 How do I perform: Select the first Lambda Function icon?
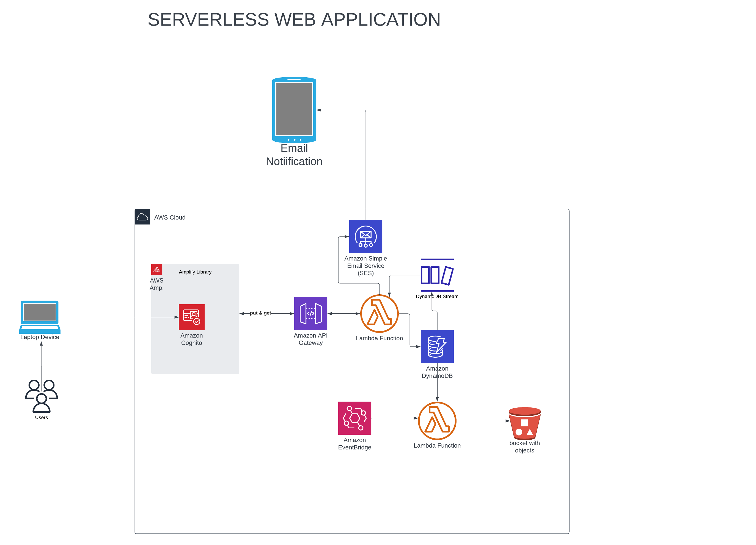pos(379,314)
